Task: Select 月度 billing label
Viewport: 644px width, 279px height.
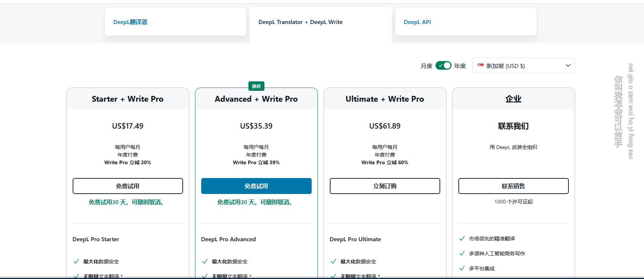Action: click(426, 66)
